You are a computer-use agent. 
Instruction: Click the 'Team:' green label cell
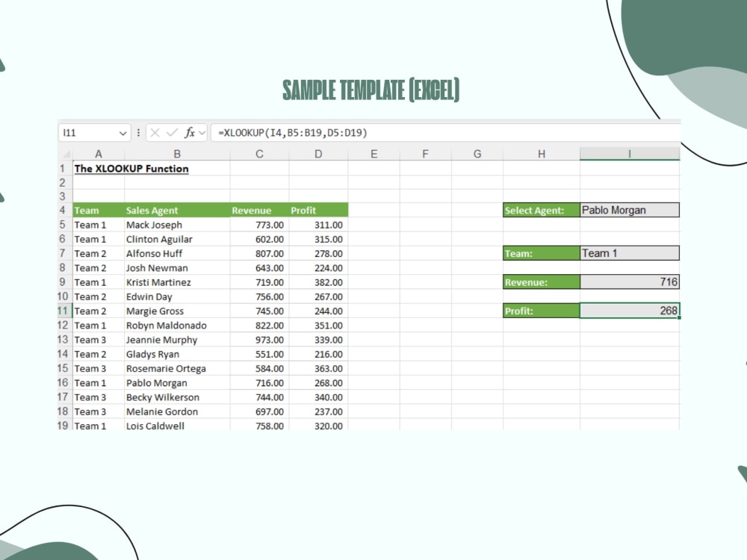[x=541, y=253]
